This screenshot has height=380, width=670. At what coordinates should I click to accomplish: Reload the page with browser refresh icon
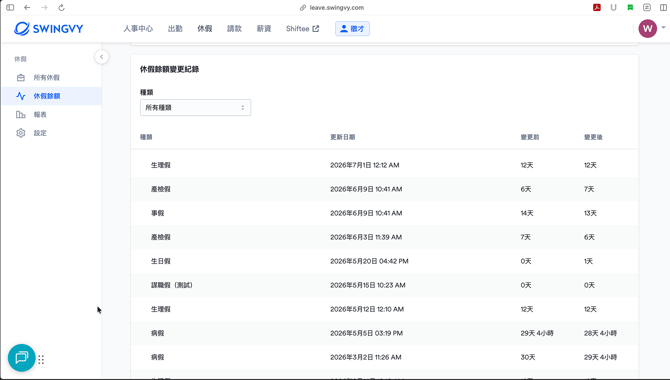(x=62, y=8)
